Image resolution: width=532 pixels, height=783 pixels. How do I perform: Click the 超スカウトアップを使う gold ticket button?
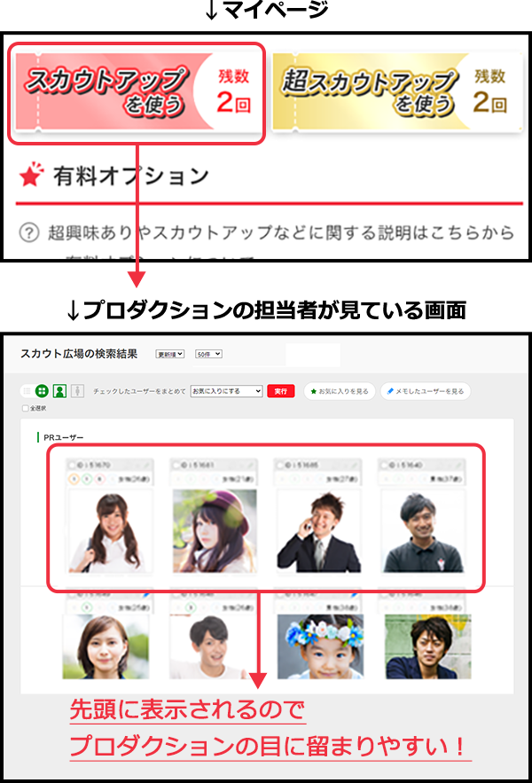click(397, 92)
